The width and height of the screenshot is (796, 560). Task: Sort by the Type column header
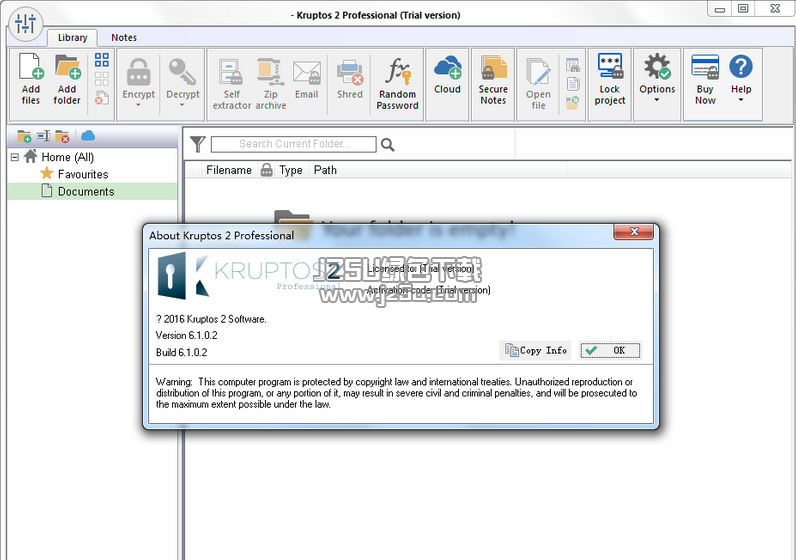pos(291,170)
